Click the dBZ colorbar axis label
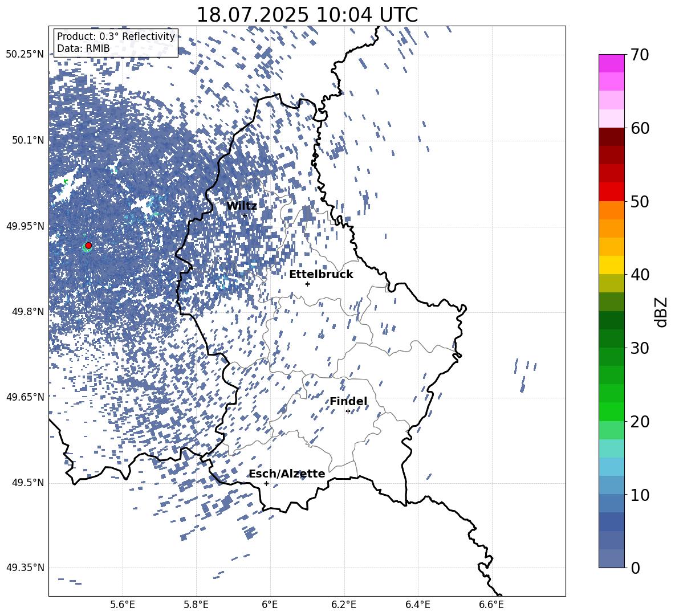This screenshot has height=616, width=675. pos(662,312)
